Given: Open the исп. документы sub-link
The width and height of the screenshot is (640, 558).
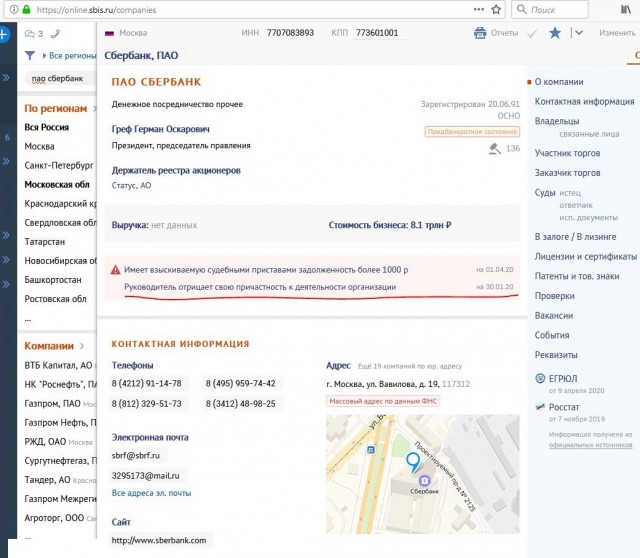Looking at the screenshot, I should (588, 218).
